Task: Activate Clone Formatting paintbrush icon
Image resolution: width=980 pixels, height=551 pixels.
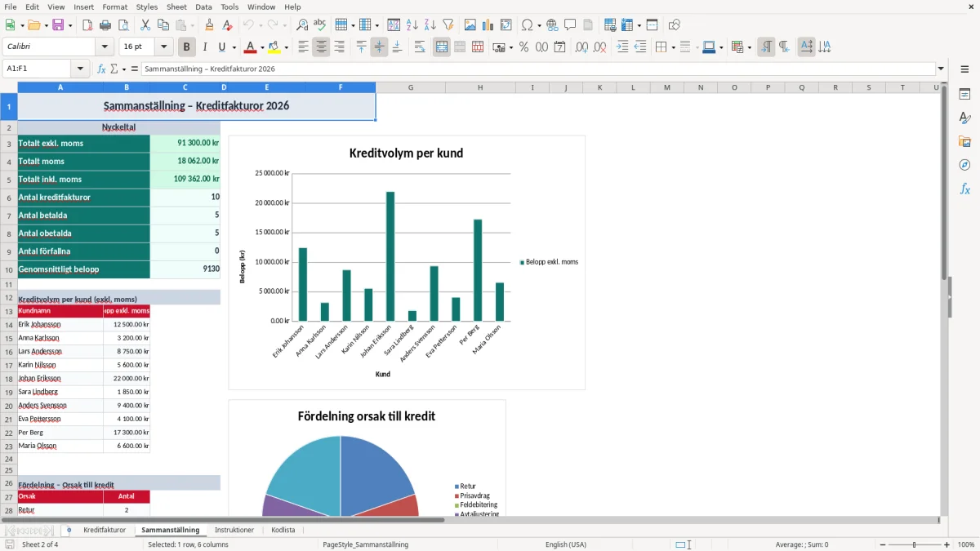Action: click(210, 25)
